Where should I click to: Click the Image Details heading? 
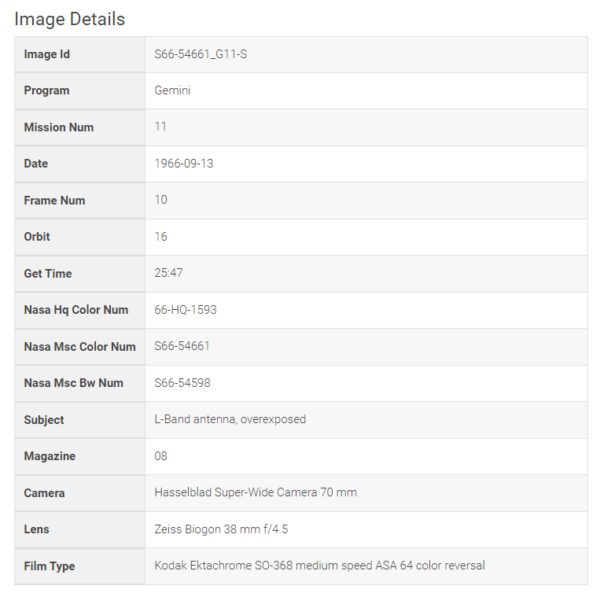tap(70, 20)
